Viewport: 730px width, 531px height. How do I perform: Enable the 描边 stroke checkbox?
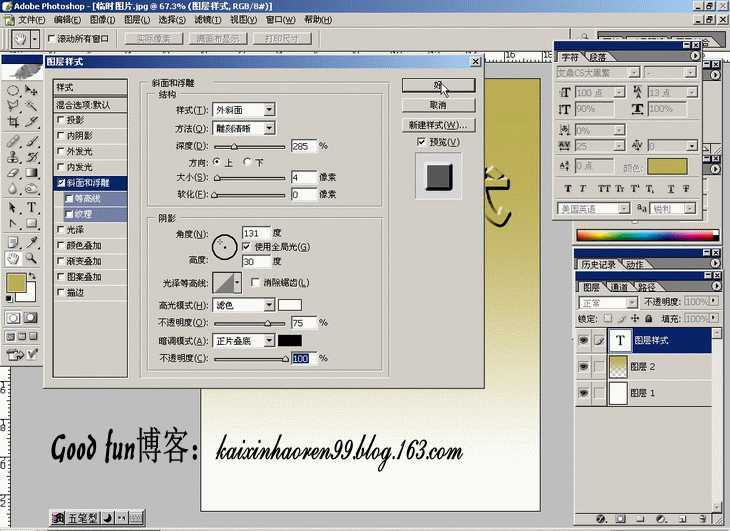(61, 292)
